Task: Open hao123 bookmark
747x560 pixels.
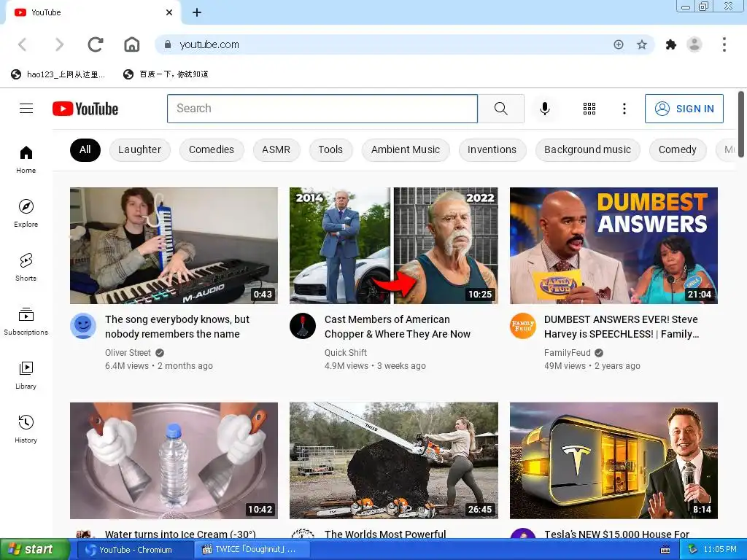Action: tap(58, 74)
